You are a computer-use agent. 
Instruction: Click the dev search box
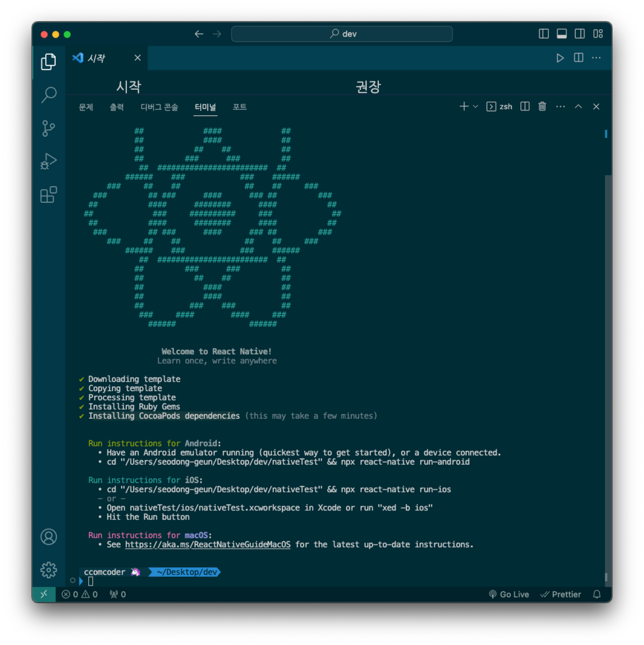tap(342, 34)
